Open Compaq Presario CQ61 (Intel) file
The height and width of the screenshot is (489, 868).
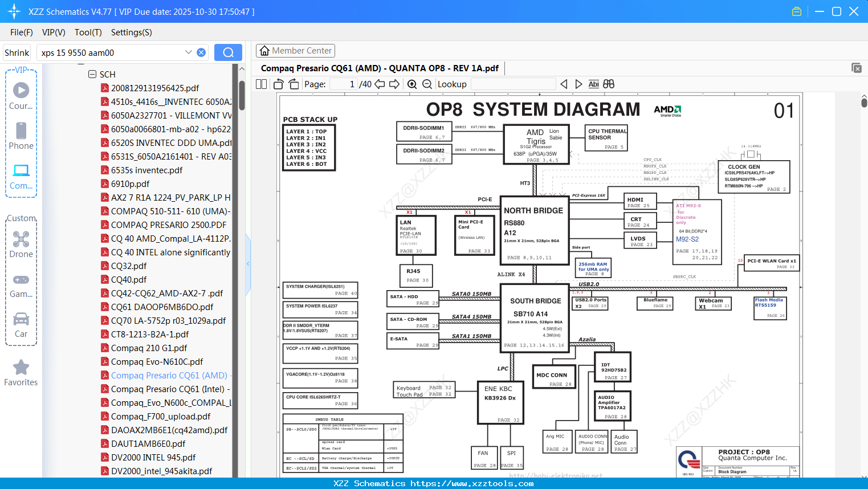pos(170,389)
